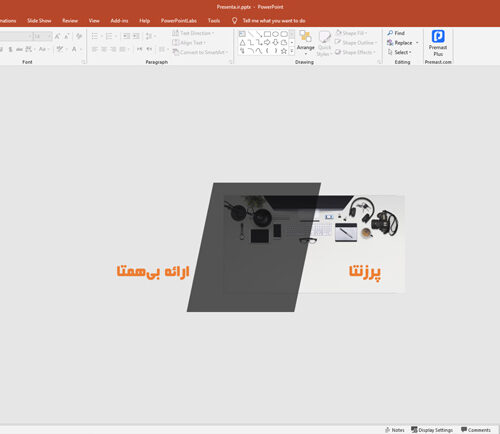Click the Find magnifier icon
This screenshot has width=500, height=434.
pos(390,33)
